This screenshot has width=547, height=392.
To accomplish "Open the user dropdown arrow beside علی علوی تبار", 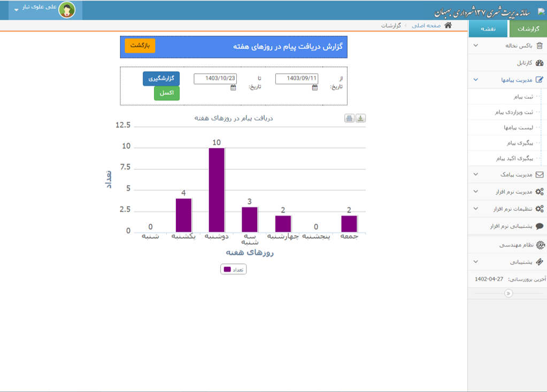I will 16,10.
